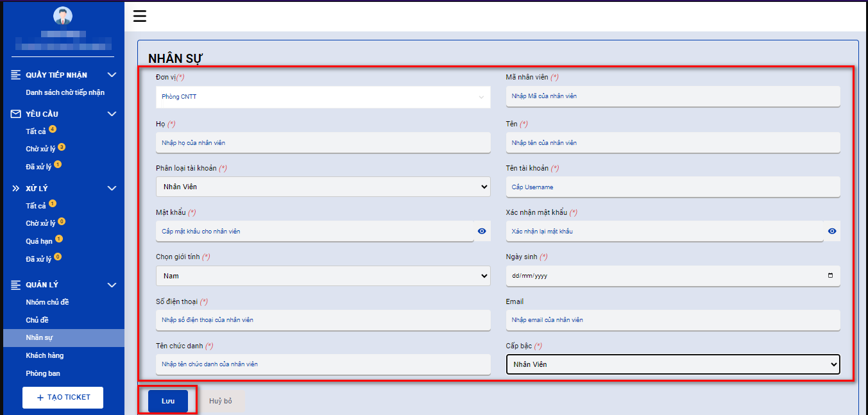The image size is (868, 415).
Task: Click the Lưu button
Action: click(x=168, y=401)
